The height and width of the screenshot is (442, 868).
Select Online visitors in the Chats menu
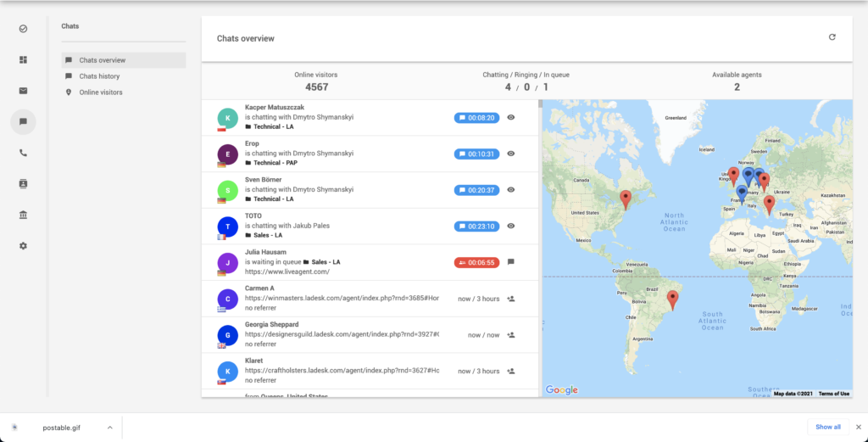click(x=100, y=92)
